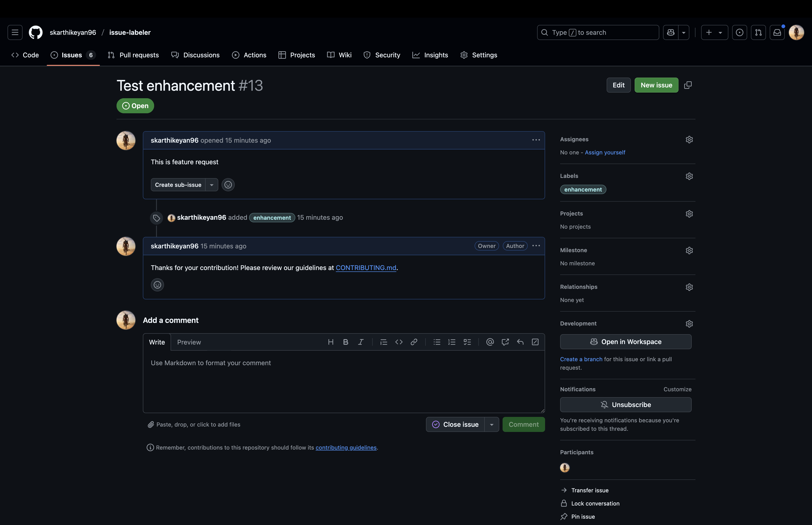Add reaction to 'This is feature request' post
The height and width of the screenshot is (525, 812).
pos(228,185)
